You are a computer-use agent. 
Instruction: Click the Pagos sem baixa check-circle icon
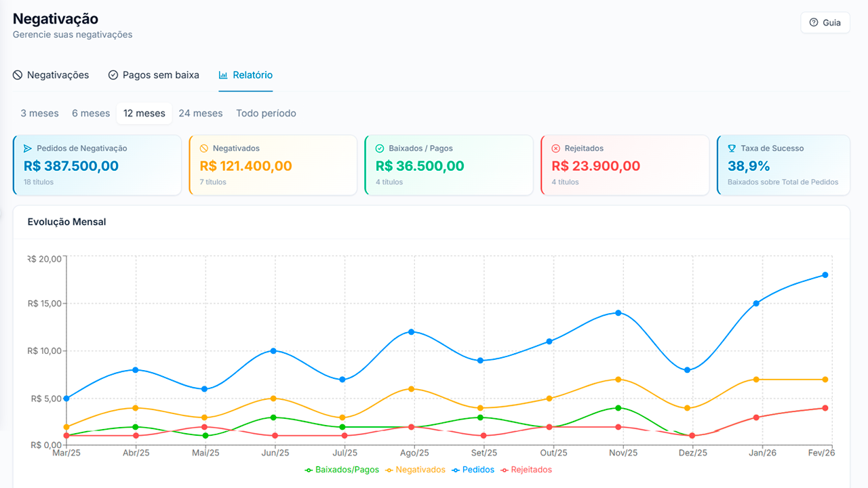pos(113,75)
